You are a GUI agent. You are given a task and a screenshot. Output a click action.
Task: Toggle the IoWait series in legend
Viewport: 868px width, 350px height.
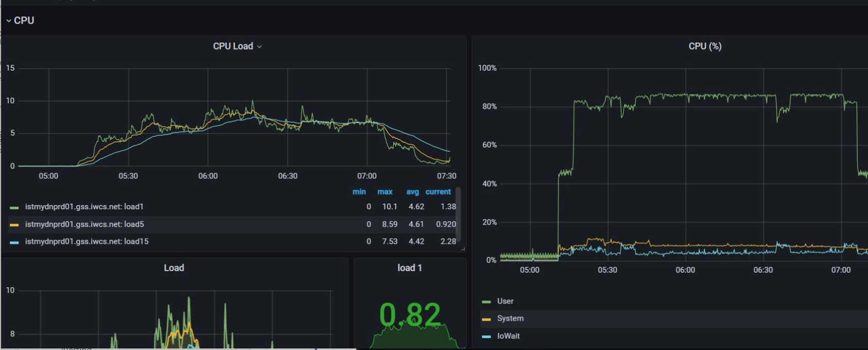[508, 336]
